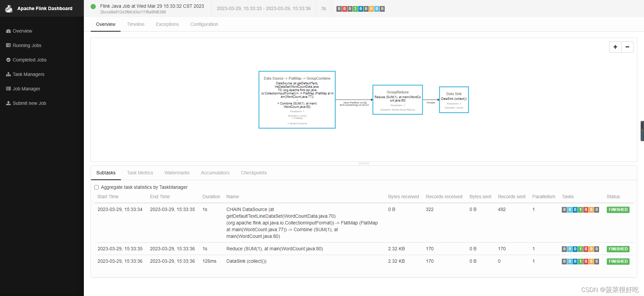Select the Data Source -> FlatMap -> GroupCombine node
Image resolution: width=644 pixels, height=296 pixels.
click(297, 100)
